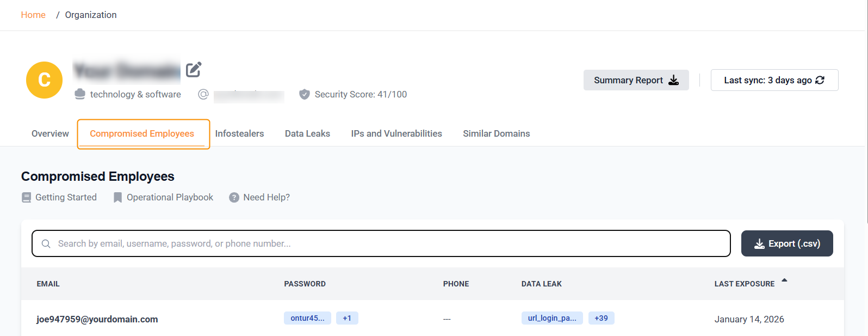Image resolution: width=868 pixels, height=336 pixels.
Task: Expand the +1 additional passwords badge
Action: tap(347, 318)
